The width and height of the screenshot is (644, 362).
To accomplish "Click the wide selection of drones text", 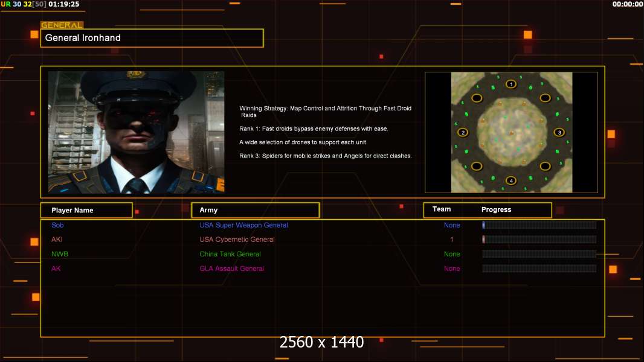I will [303, 142].
